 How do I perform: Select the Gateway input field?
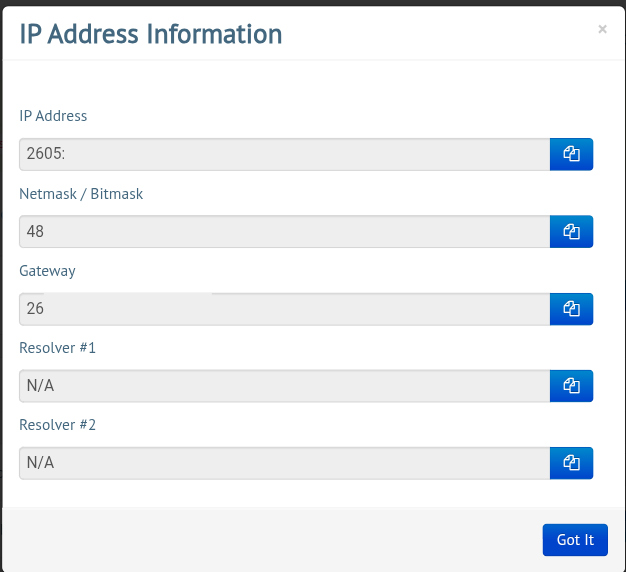coord(284,309)
